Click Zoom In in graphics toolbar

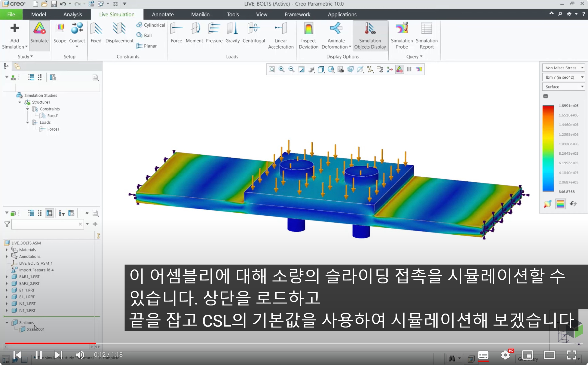pyautogui.click(x=281, y=70)
